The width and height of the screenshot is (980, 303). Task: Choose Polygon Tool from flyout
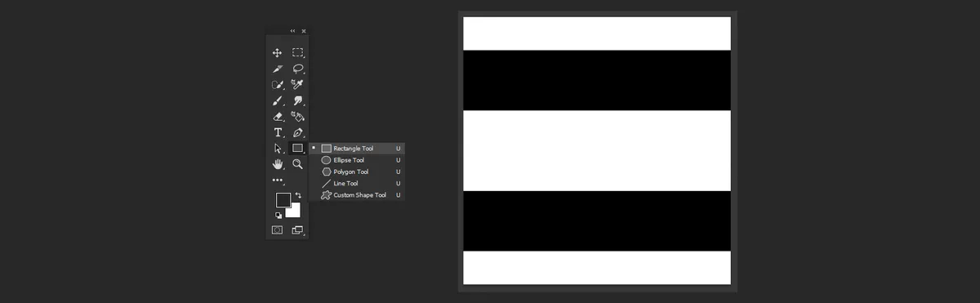click(x=357, y=172)
